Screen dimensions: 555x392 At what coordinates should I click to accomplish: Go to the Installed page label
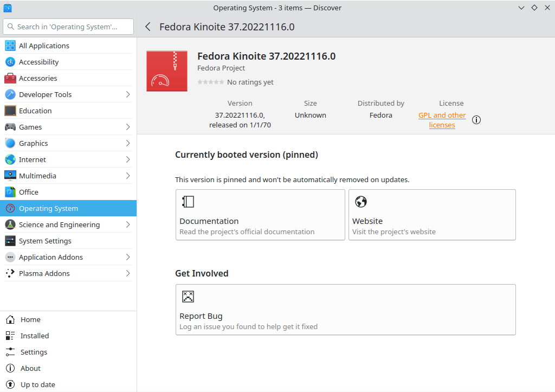(35, 336)
